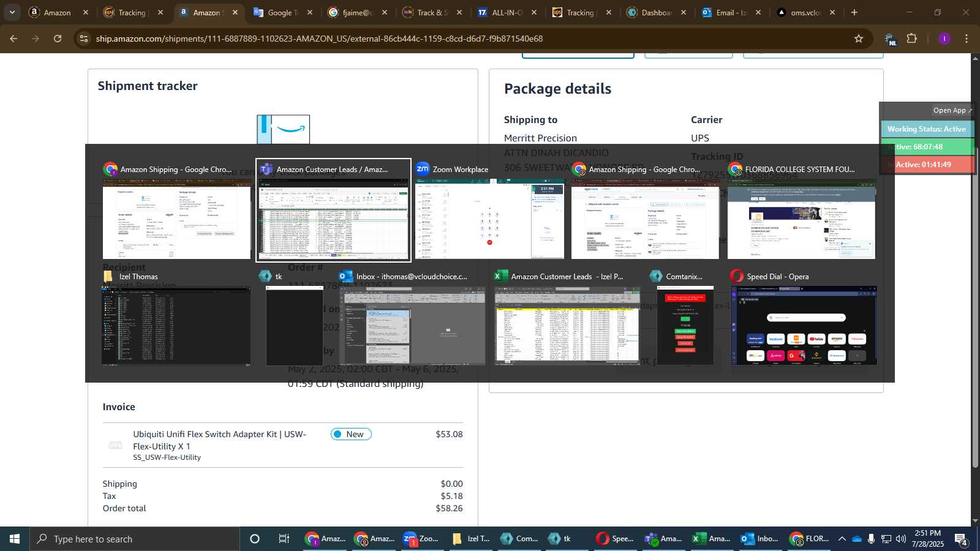Click Working Status: Active indicator
Image resolution: width=980 pixels, height=551 pixels.
pyautogui.click(x=927, y=129)
